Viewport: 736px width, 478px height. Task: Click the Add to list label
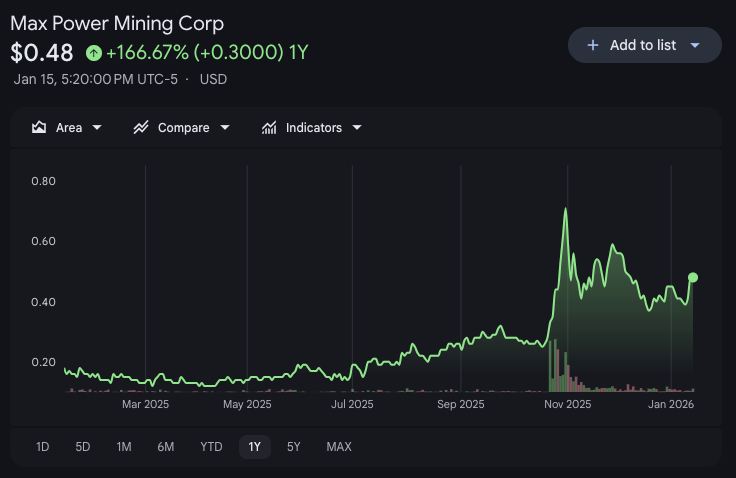(643, 45)
